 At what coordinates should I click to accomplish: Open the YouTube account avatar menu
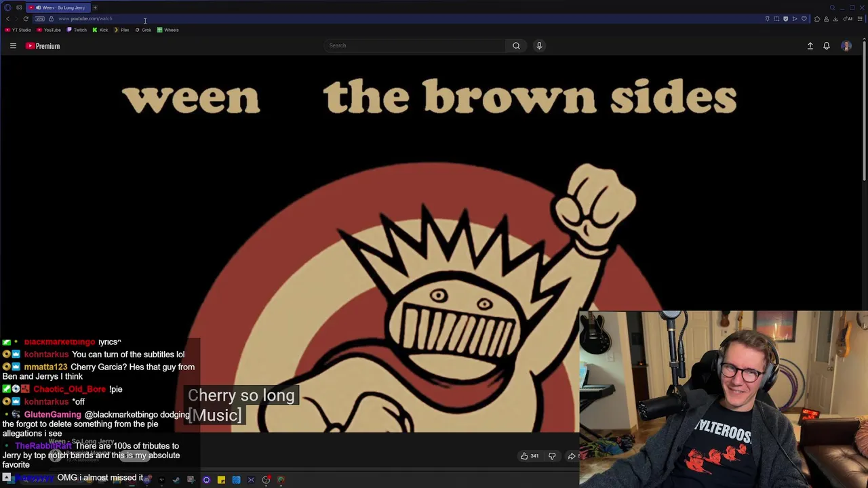[846, 46]
